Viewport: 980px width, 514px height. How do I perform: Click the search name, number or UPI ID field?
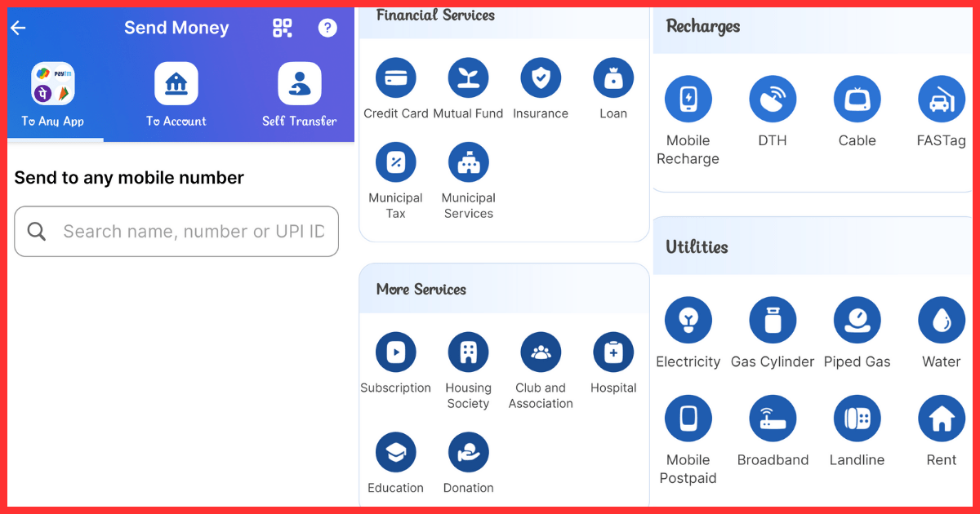pos(176,232)
